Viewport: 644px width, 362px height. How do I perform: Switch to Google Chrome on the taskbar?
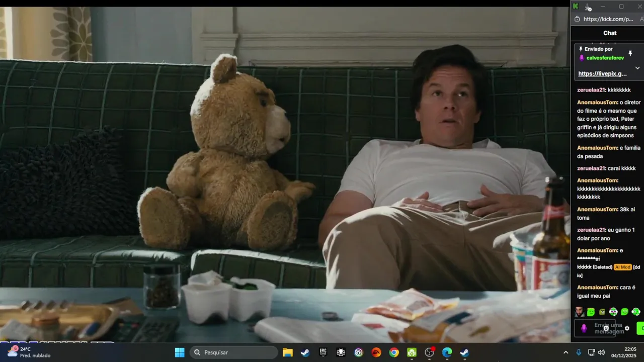394,352
